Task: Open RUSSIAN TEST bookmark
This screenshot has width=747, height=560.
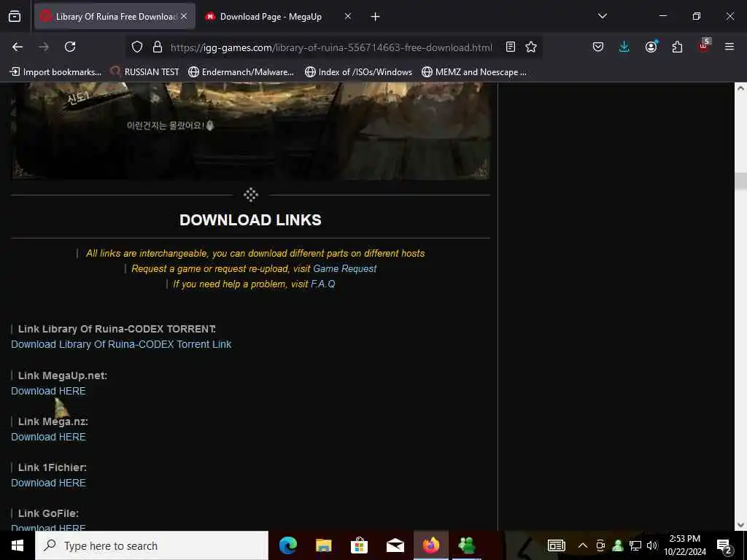Action: pyautogui.click(x=144, y=72)
